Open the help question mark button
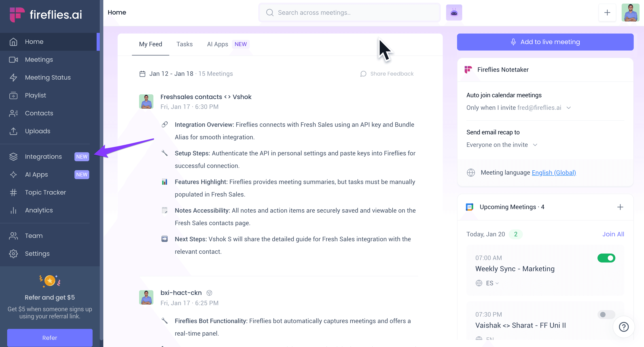The height and width of the screenshot is (347, 644). coord(623,327)
